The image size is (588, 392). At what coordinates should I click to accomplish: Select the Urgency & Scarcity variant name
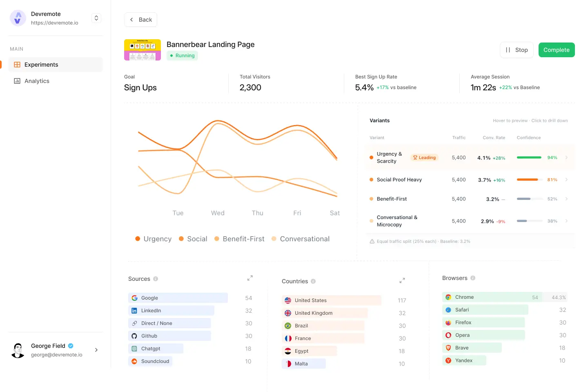coord(389,157)
